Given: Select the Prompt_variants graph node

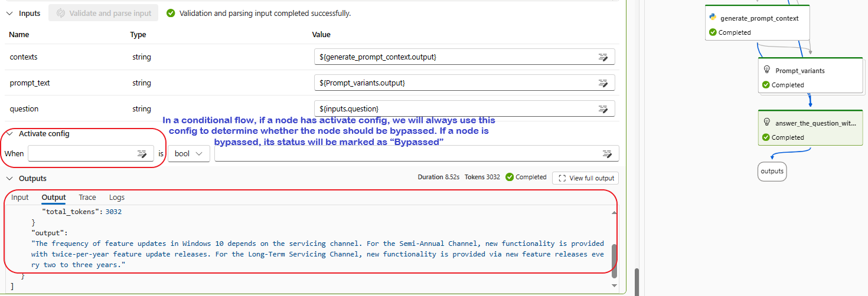Looking at the screenshot, I should (x=810, y=75).
